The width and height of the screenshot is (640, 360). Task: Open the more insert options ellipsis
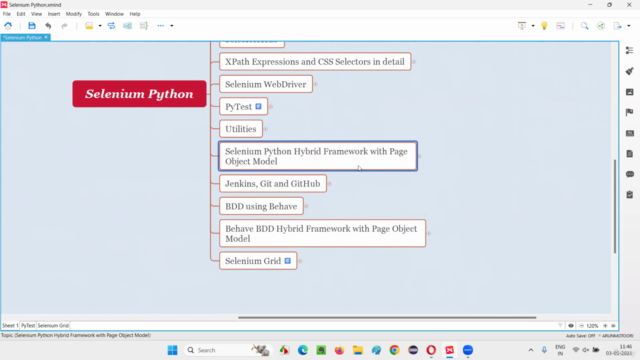tap(160, 26)
